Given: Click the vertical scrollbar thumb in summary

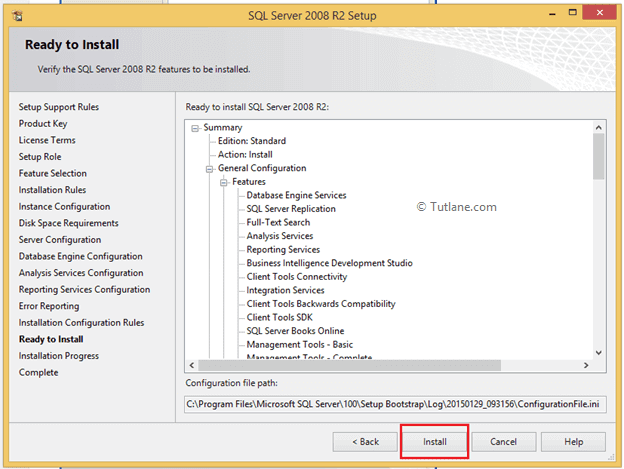Looking at the screenshot, I should (598, 156).
